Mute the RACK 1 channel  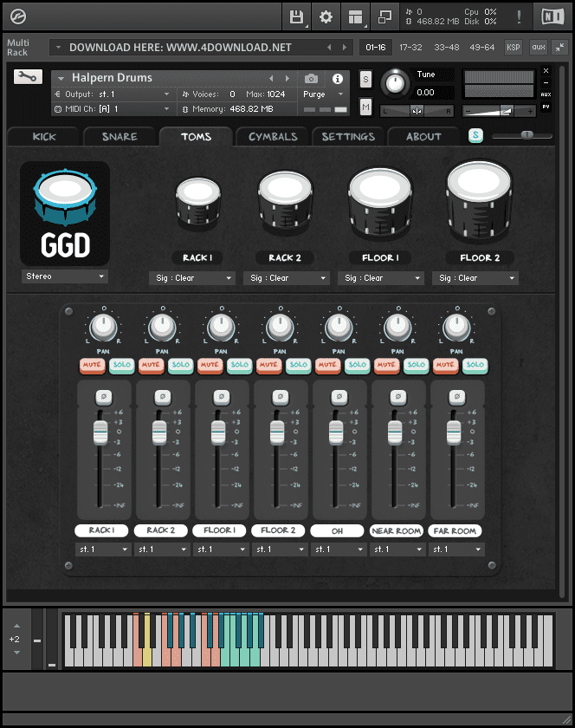(x=92, y=366)
